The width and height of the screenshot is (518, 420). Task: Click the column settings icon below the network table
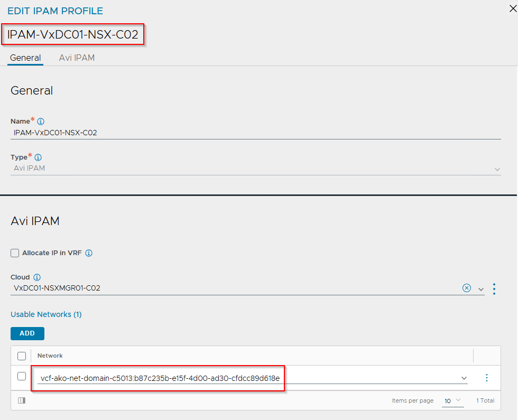[x=21, y=400]
